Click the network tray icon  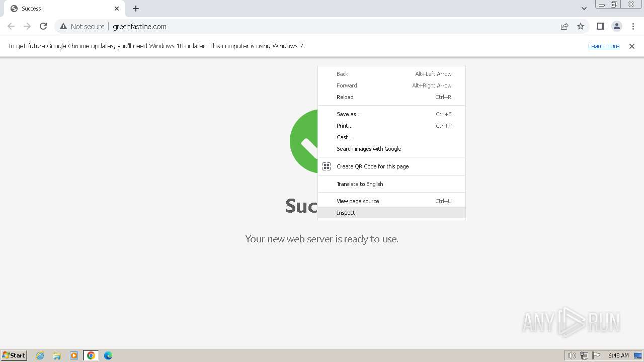point(584,355)
